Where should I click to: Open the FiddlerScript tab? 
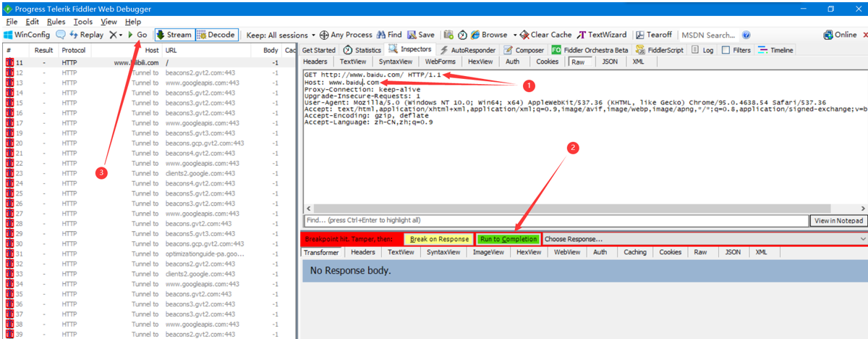click(660, 50)
